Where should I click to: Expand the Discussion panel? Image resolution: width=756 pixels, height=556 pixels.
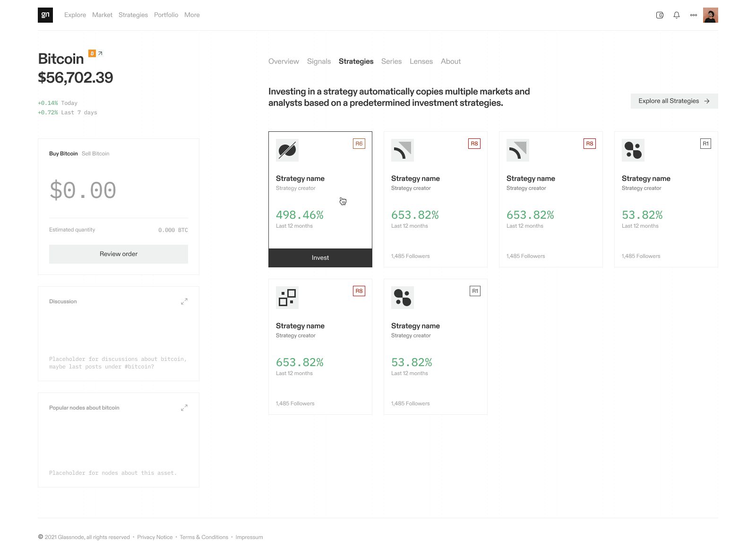pos(184,301)
